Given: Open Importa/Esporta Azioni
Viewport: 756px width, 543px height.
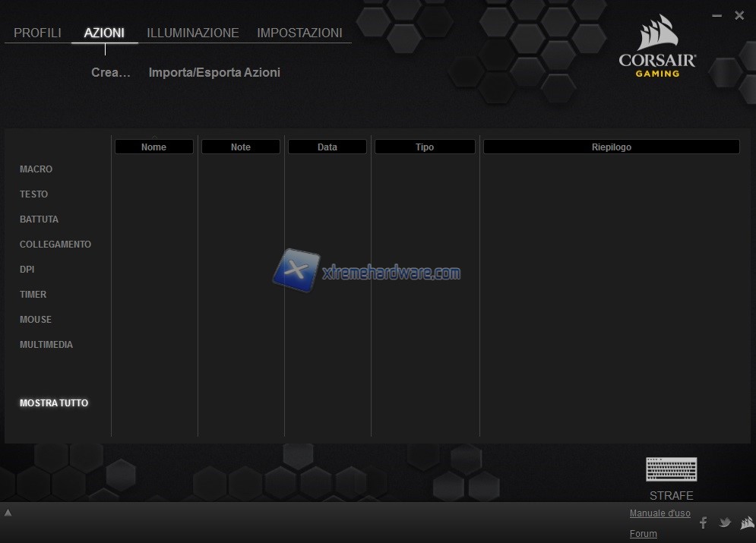Looking at the screenshot, I should click(214, 73).
